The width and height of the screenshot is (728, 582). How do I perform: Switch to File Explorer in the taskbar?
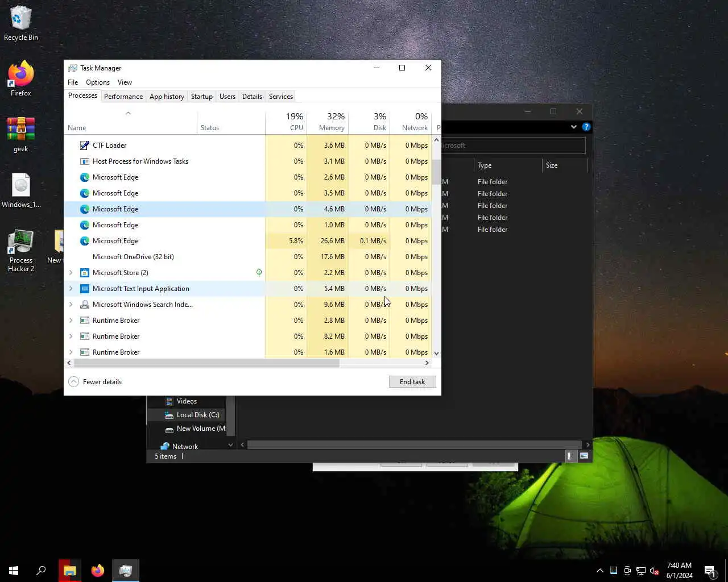[x=70, y=570]
